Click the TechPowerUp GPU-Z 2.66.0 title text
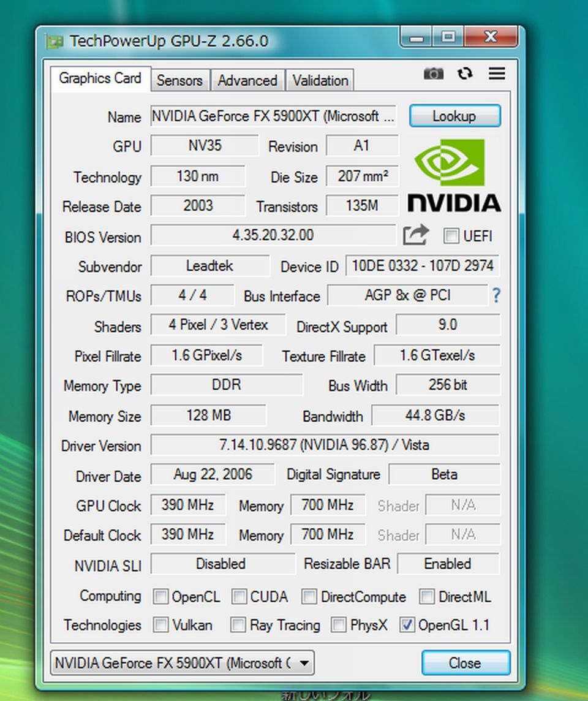The width and height of the screenshot is (588, 701). click(169, 41)
